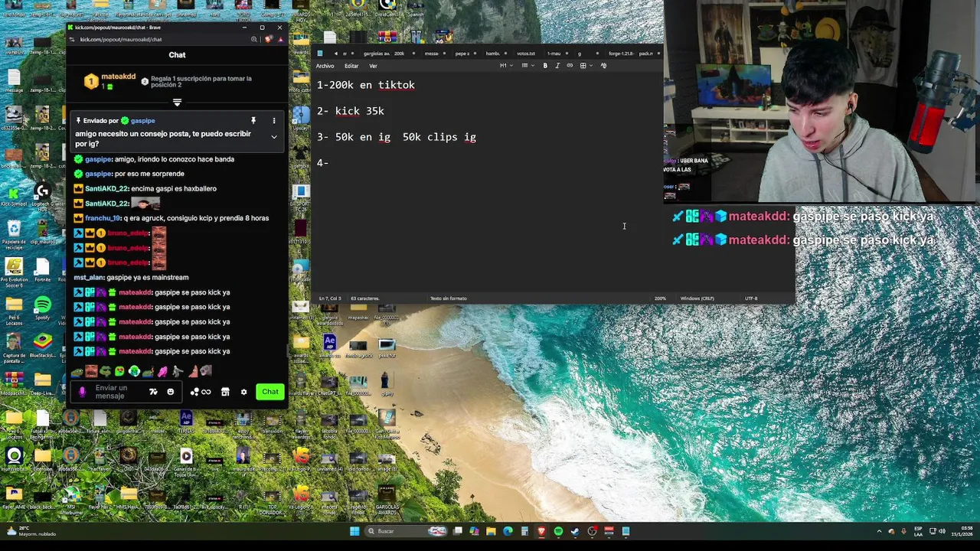
Task: Click mateakdd in the leaderboard
Action: (x=119, y=77)
